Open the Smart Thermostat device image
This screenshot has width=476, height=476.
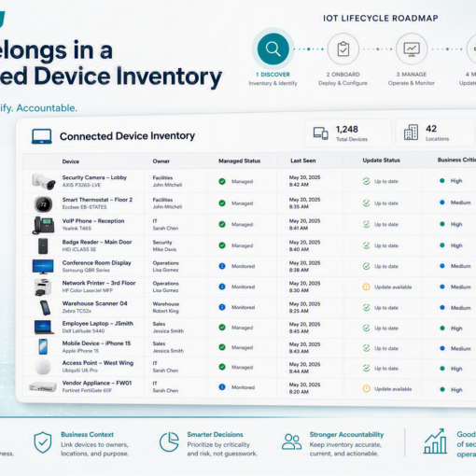(x=43, y=204)
